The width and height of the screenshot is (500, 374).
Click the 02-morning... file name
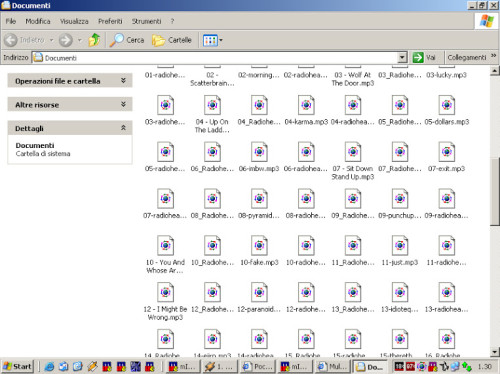pyautogui.click(x=259, y=75)
